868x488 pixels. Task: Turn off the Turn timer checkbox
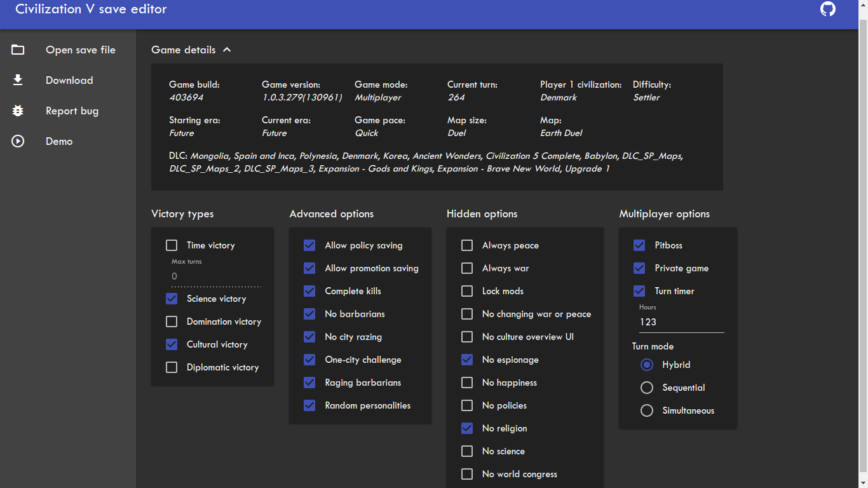[x=639, y=291]
